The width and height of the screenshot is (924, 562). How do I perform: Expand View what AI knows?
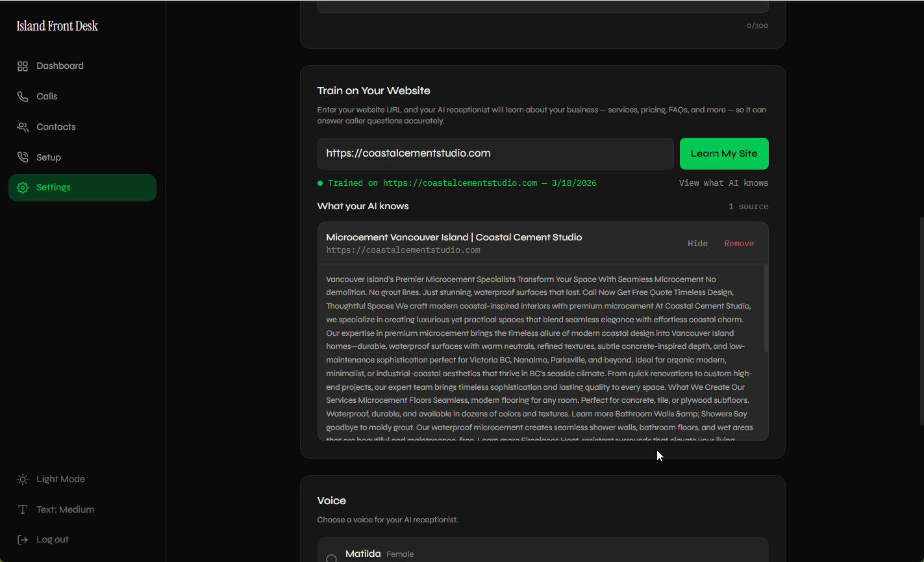(x=723, y=183)
